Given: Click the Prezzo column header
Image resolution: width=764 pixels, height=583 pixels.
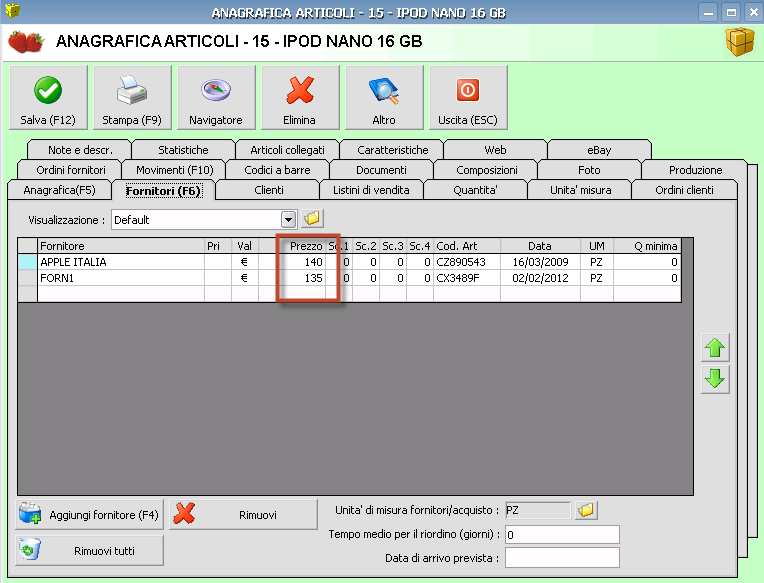Looking at the screenshot, I should (x=292, y=246).
